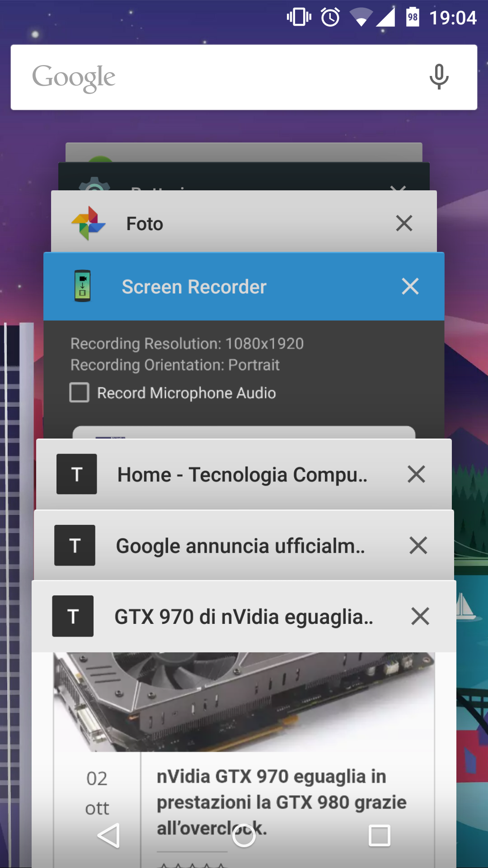
Task: Tap the T icon on GTX 970 card
Action: (x=73, y=616)
